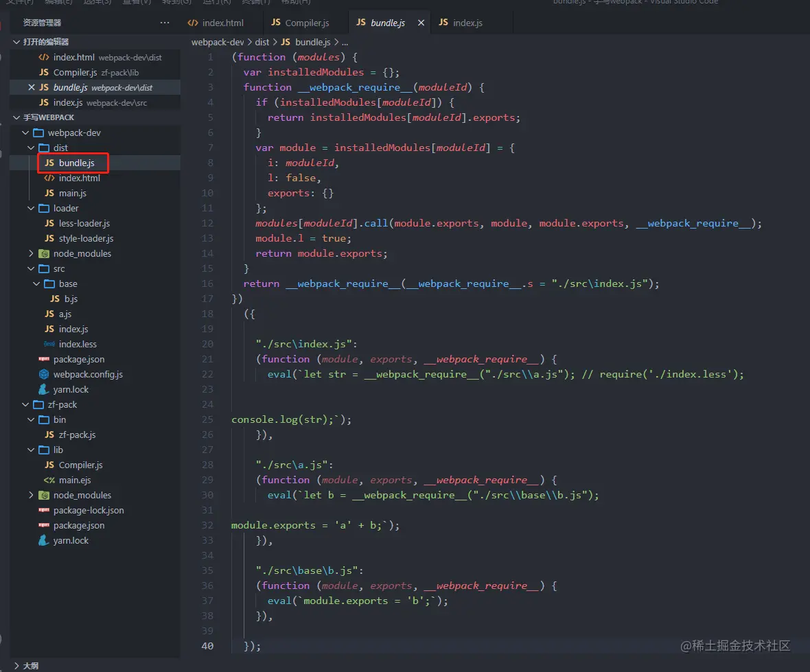
Task: Collapse the zf-pack folder chevron
Action: click(x=25, y=404)
